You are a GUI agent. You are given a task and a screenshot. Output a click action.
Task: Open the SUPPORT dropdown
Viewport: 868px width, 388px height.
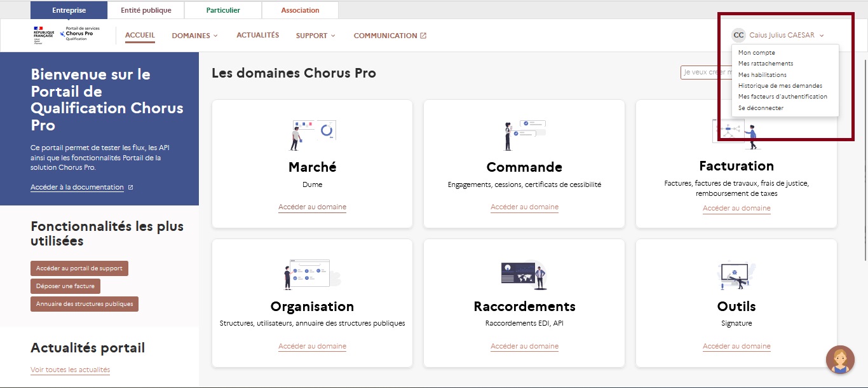tap(315, 36)
